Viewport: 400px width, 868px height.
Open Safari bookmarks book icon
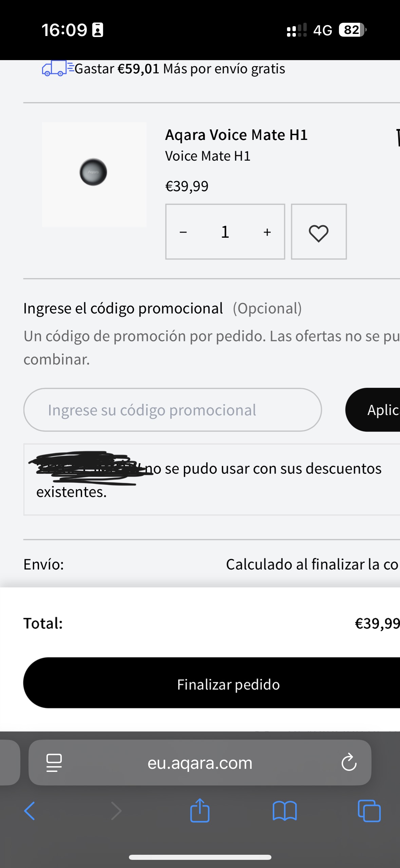tap(285, 811)
